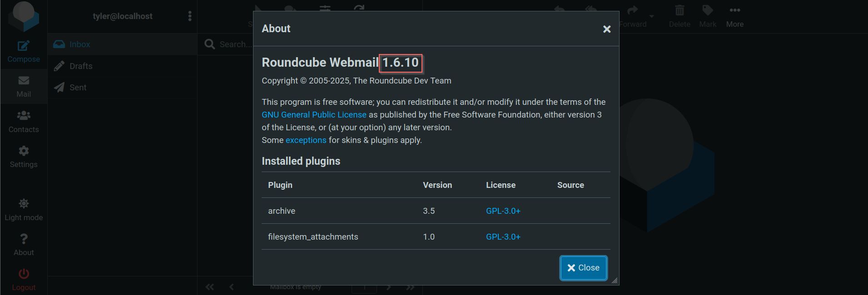Viewport: 868px width, 295px height.
Task: Switch to Light mode
Action: 24,204
